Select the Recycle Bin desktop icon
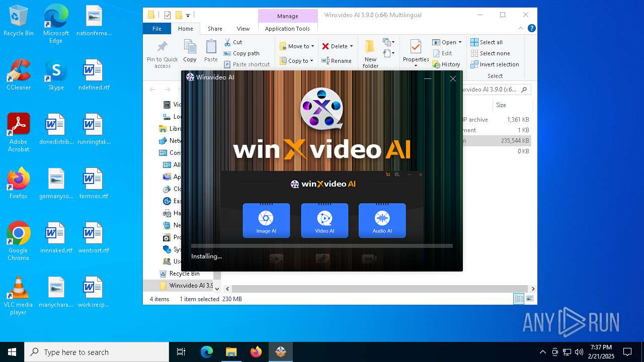Viewport: 644px width, 362px height. (19, 21)
